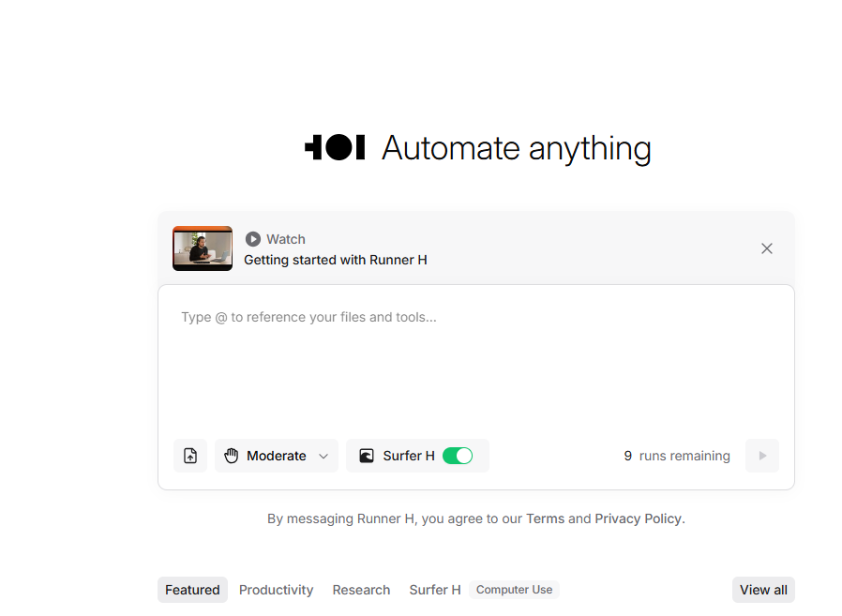
Task: Click the View all button
Action: (x=763, y=590)
